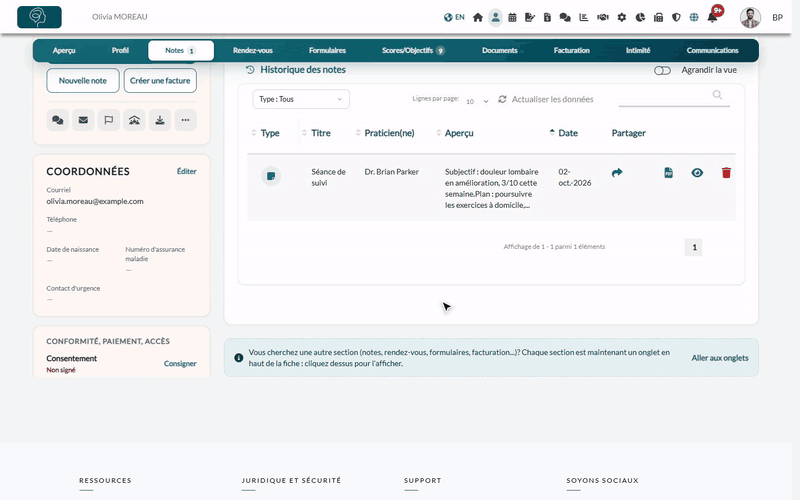
Task: Go to home via the house icon
Action: coord(478,17)
